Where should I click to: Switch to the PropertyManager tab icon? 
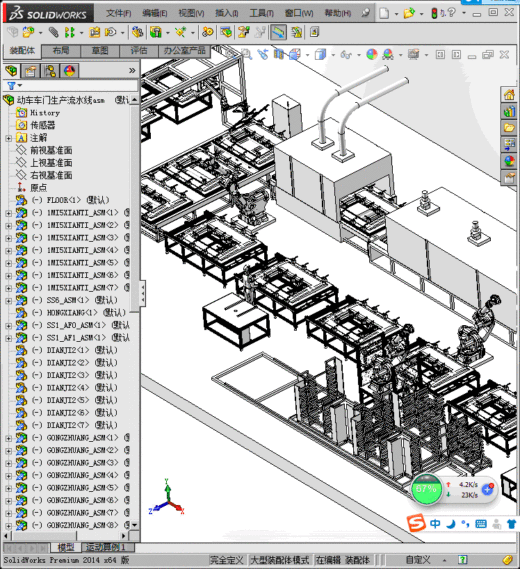(30, 71)
